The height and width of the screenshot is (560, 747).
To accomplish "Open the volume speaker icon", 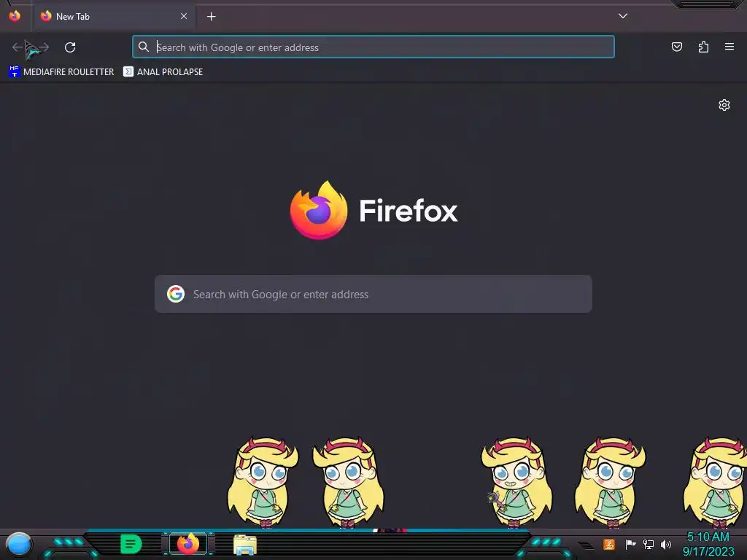I will (x=666, y=544).
